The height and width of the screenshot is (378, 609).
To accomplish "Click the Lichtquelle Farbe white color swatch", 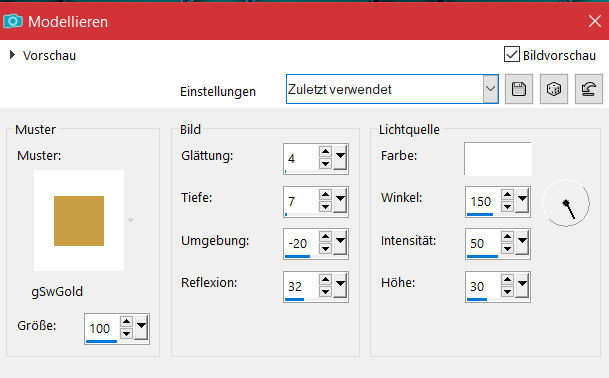I will [x=498, y=159].
